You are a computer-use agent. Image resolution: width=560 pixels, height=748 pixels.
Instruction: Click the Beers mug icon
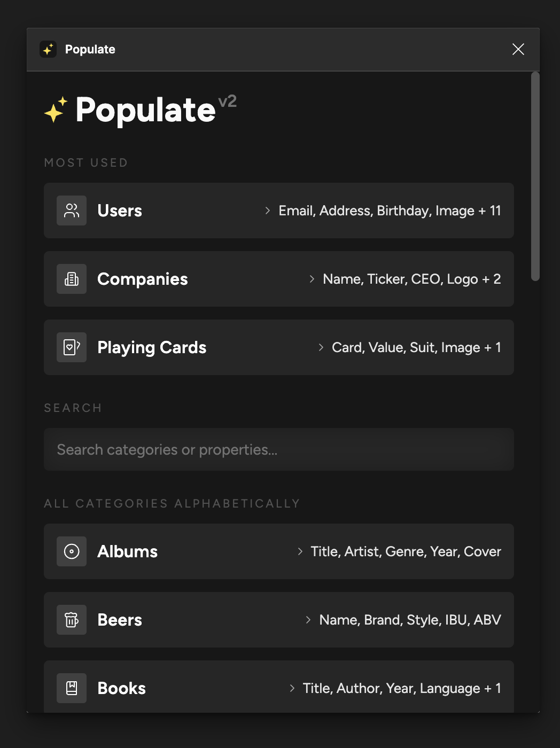point(72,620)
